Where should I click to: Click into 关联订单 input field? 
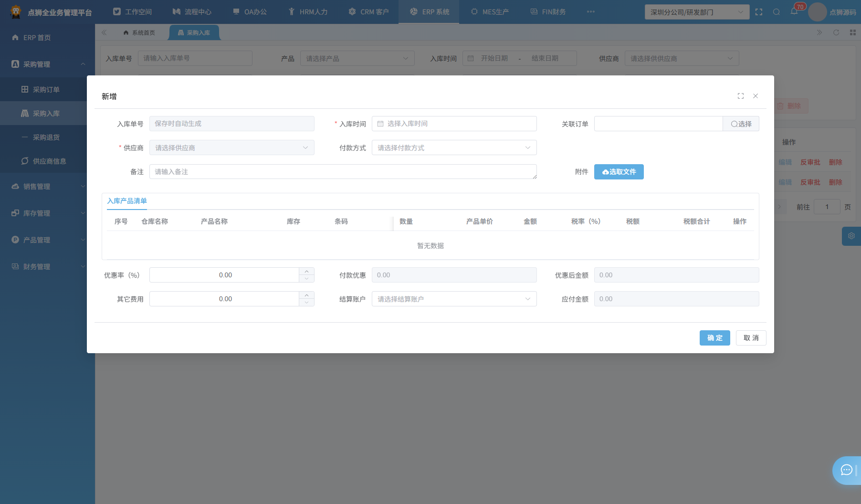(x=659, y=124)
